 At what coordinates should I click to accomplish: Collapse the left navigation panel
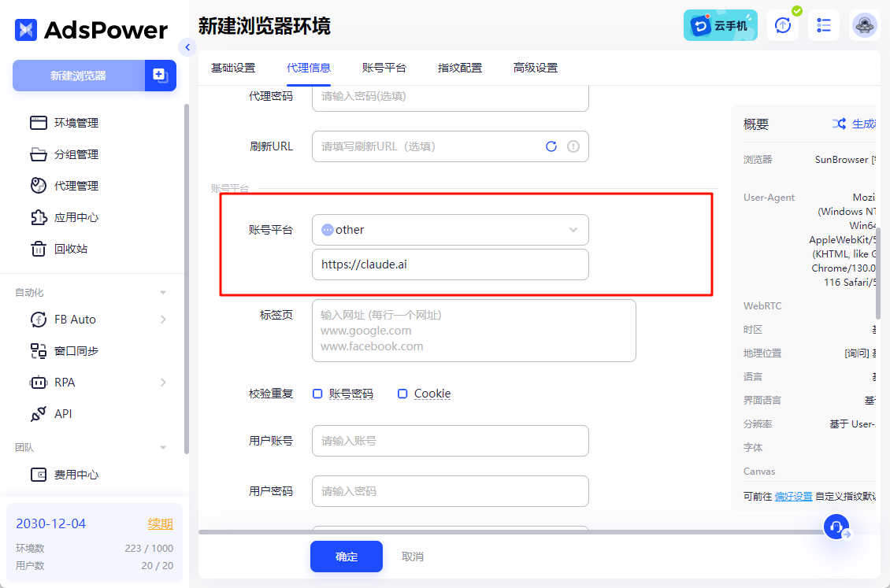pyautogui.click(x=187, y=47)
